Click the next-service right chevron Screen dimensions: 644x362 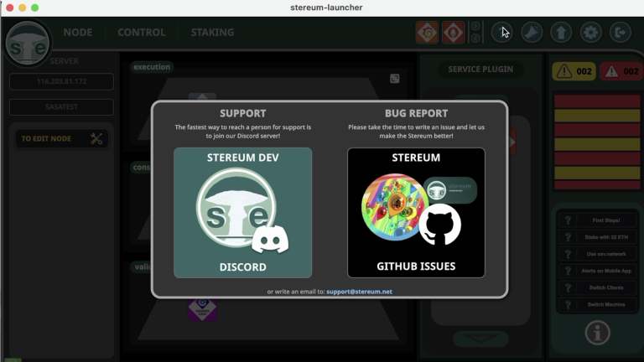click(475, 26)
